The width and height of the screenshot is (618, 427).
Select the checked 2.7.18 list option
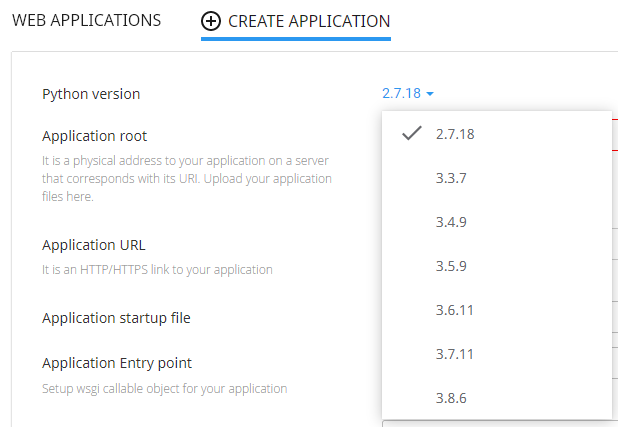455,134
